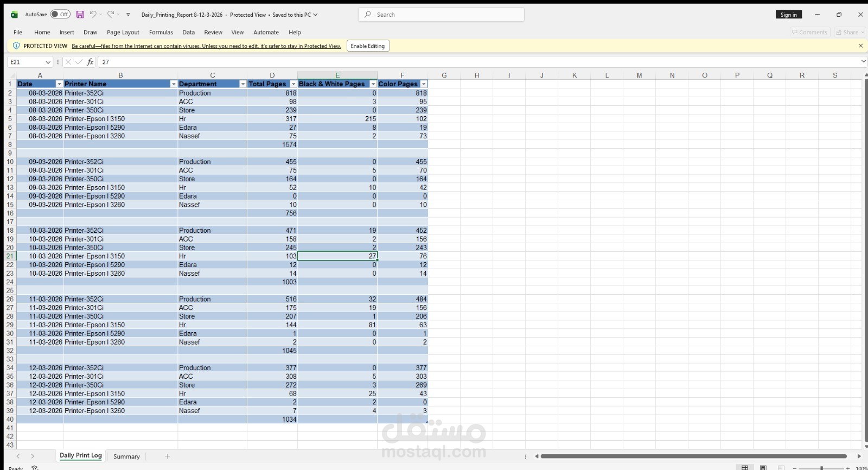Viewport: 868px width, 470px height.
Task: Open Total Pages filter dropdown
Action: (x=293, y=84)
